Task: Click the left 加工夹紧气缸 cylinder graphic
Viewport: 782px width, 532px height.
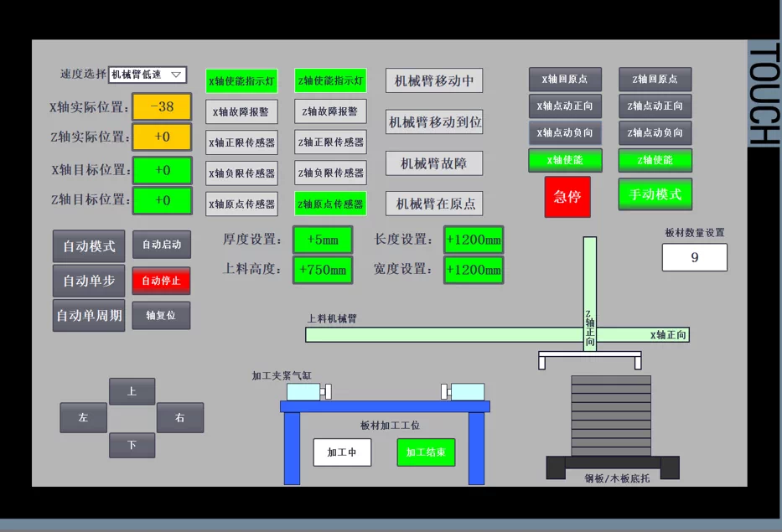Action: tap(308, 392)
